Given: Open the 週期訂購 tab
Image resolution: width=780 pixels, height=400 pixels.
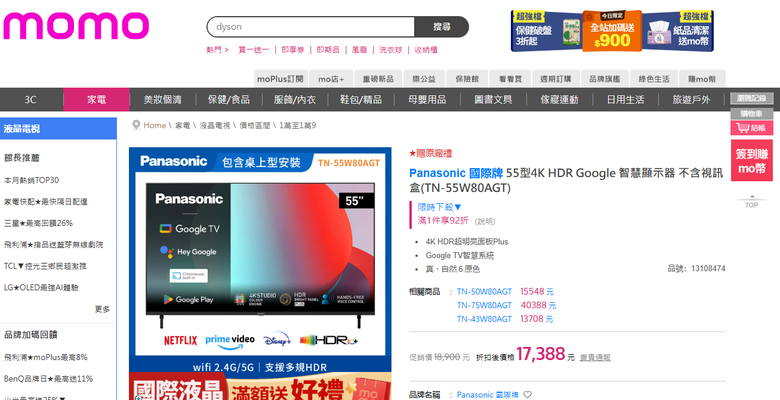Looking at the screenshot, I should tap(556, 79).
